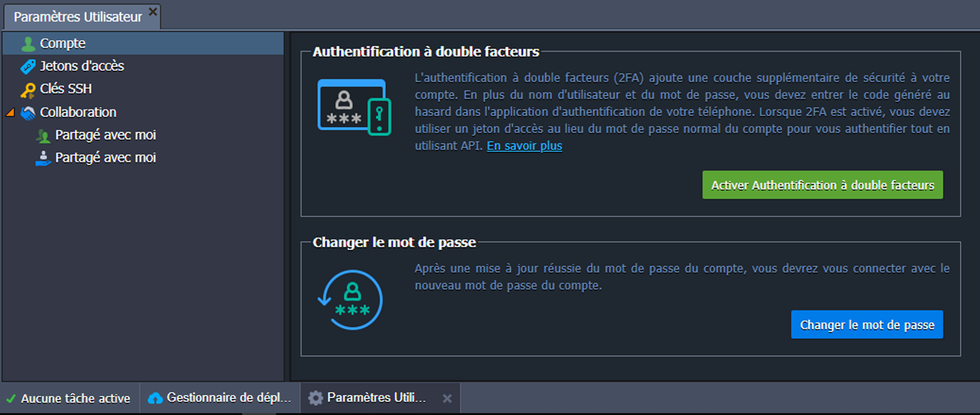
Task: Select the Jetons d'accès tree item label
Action: pyautogui.click(x=82, y=66)
